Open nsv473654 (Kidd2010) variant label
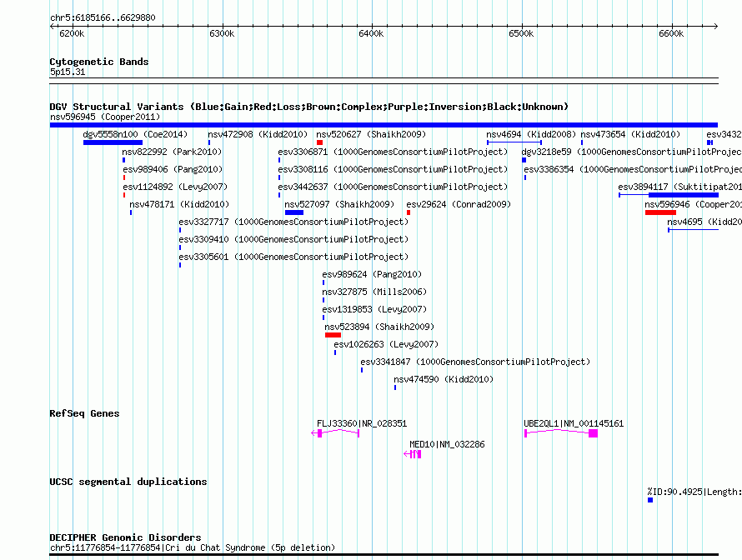This screenshot has height=560, width=742. pos(630,134)
